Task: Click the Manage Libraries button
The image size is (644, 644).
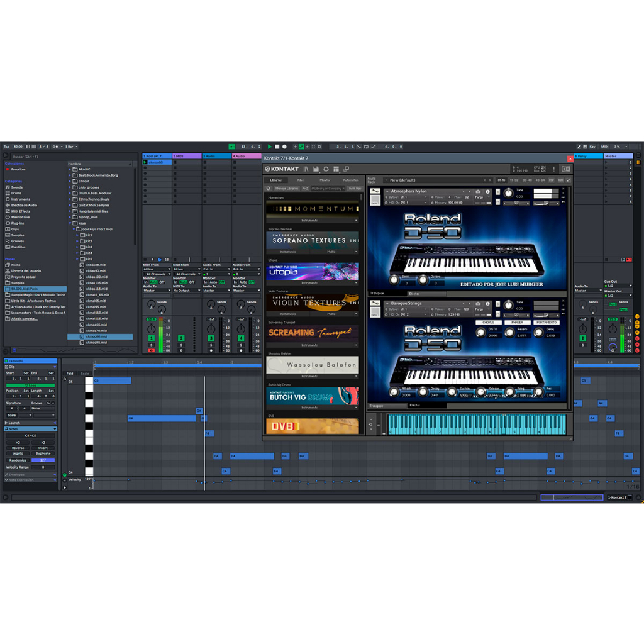Action: (286, 189)
